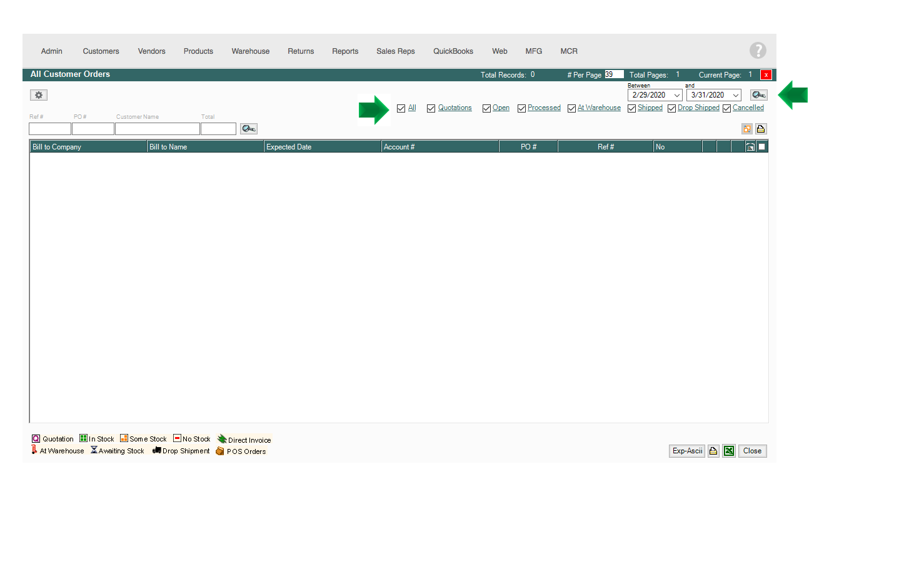Viewport: 924px width, 574px height.
Task: Click the gear settings icon
Action: (x=39, y=95)
